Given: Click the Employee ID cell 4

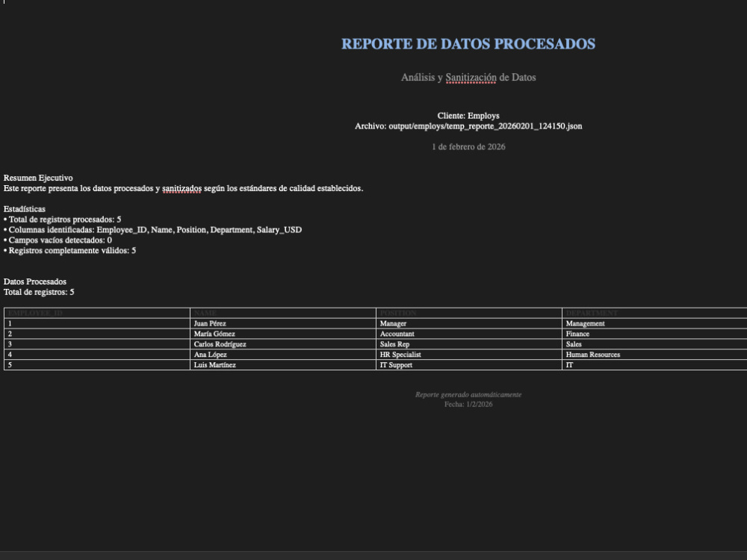Looking at the screenshot, I should click(97, 355).
